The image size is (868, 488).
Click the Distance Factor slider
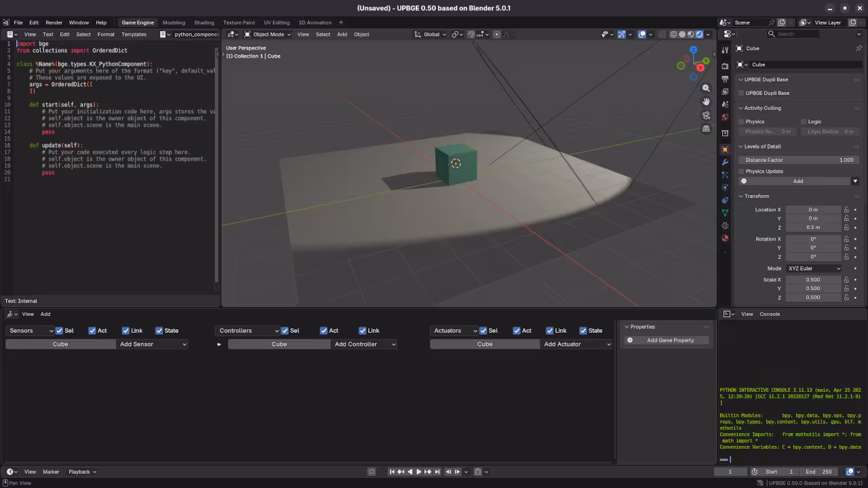797,160
